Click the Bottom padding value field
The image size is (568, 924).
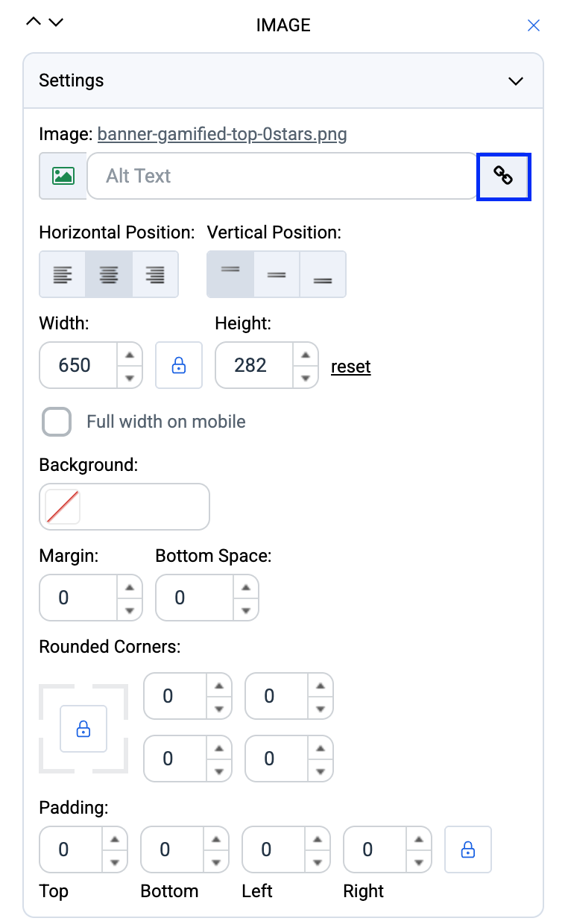click(x=172, y=849)
